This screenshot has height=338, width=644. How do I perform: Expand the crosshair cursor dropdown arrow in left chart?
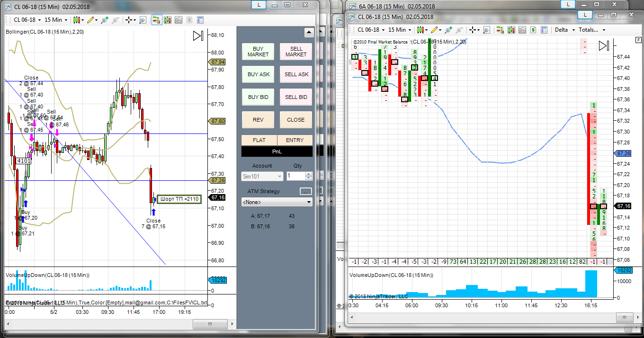134,20
